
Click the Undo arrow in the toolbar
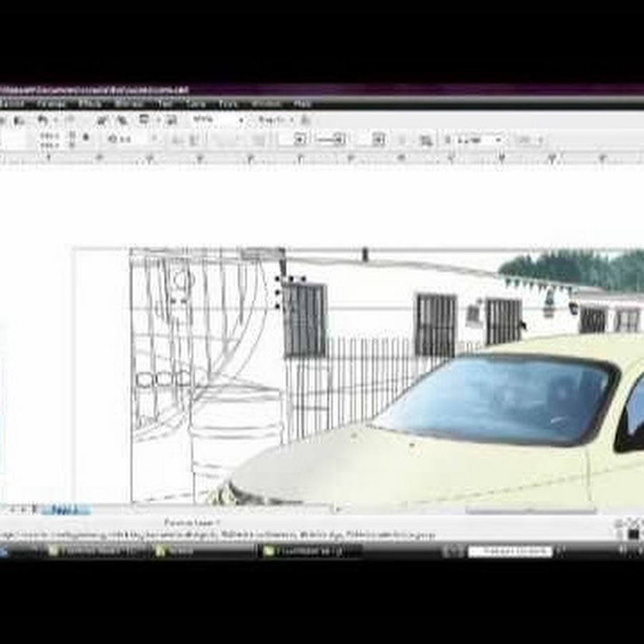point(42,120)
